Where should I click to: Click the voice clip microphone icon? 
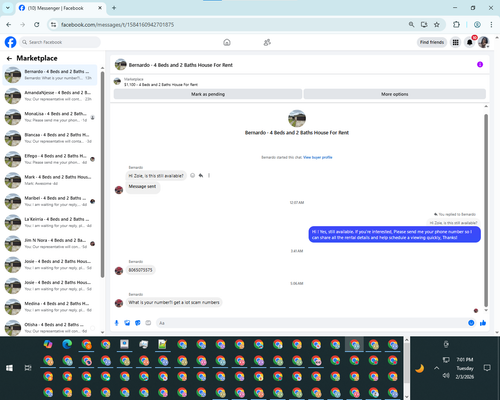click(x=116, y=323)
